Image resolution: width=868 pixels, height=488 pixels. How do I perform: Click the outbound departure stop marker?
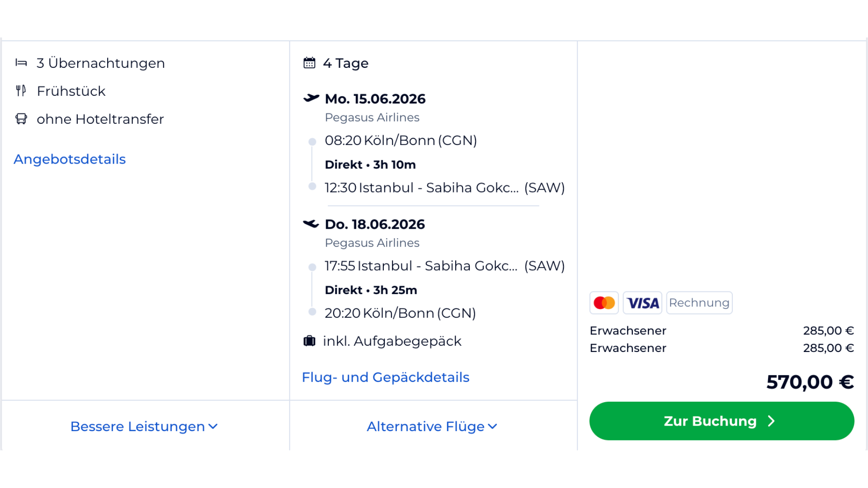click(x=312, y=141)
